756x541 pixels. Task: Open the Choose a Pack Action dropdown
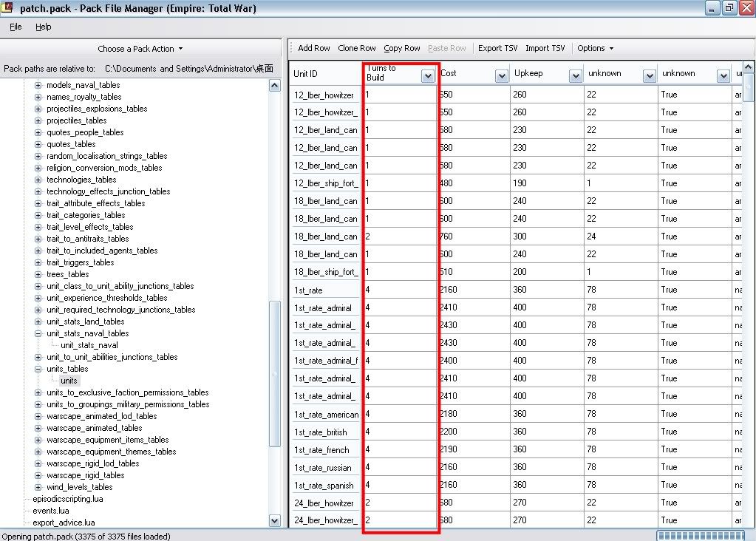140,49
